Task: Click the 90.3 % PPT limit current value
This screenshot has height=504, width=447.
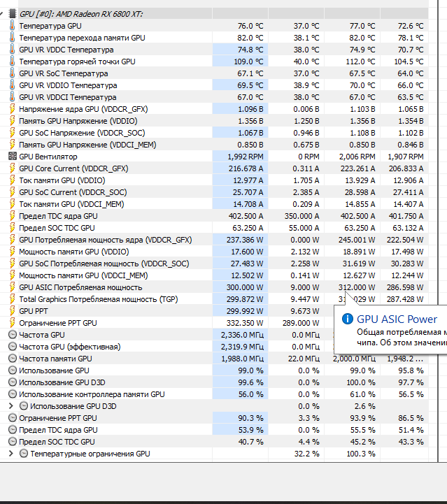Action: 250,418
